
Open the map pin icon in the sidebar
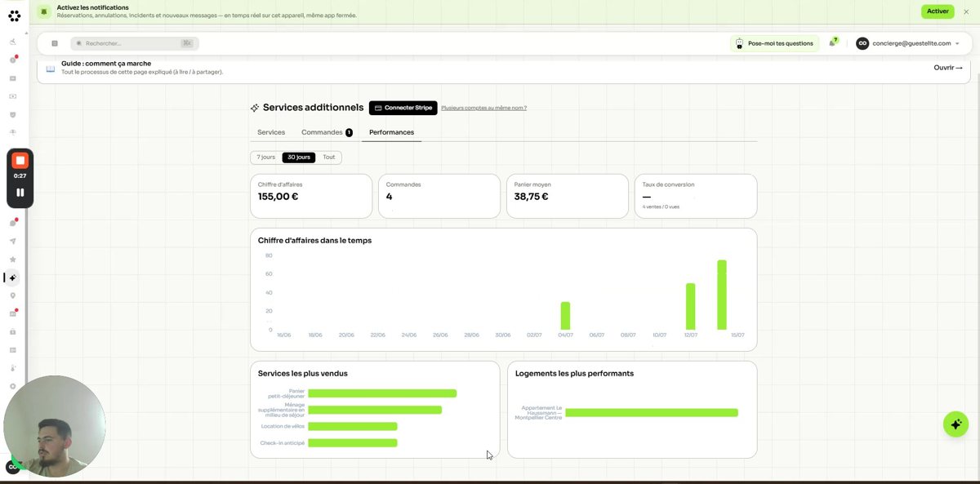tap(13, 295)
